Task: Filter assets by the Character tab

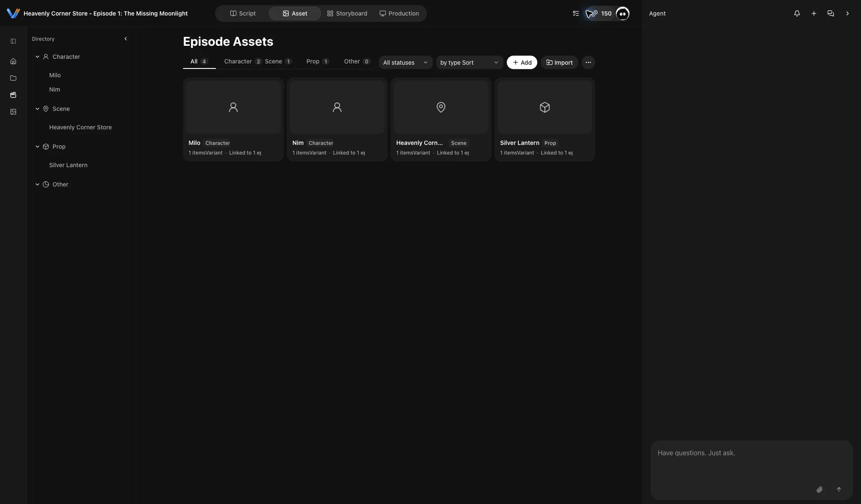Action: click(x=243, y=61)
